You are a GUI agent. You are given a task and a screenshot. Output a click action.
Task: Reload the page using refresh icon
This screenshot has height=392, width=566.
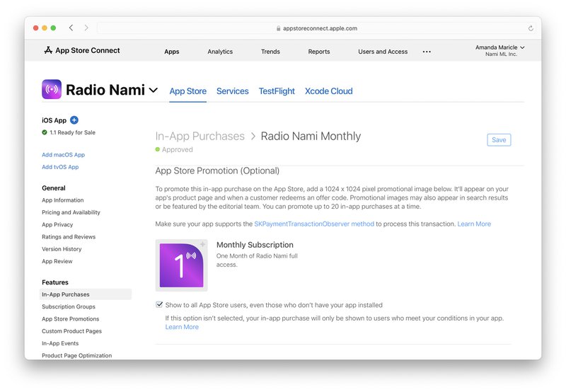pyautogui.click(x=531, y=28)
